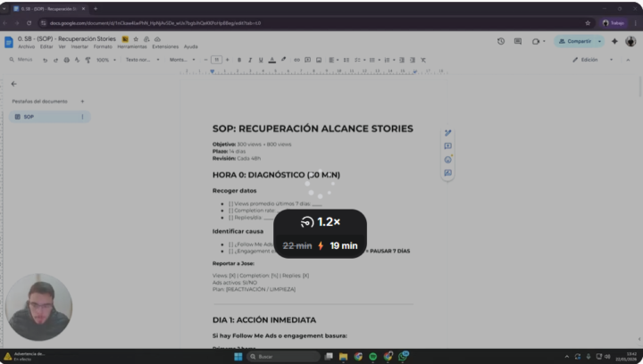Open the 'Monts...' font family dropdown
The image size is (643, 364).
[182, 60]
